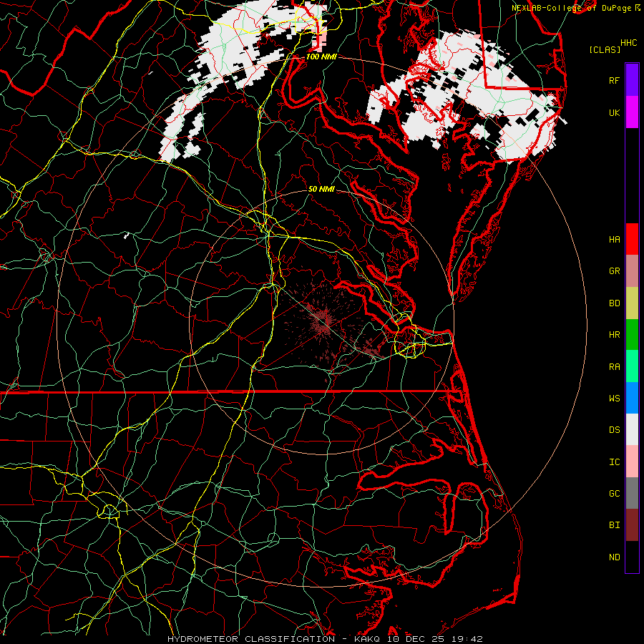Image resolution: width=644 pixels, height=644 pixels.
Task: Click the KAKQ radar site identifier
Action: [367, 639]
